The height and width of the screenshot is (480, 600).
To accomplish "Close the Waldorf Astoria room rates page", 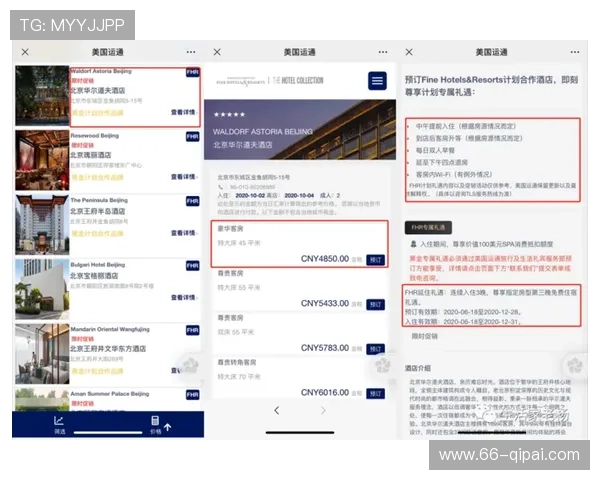I will point(217,52).
